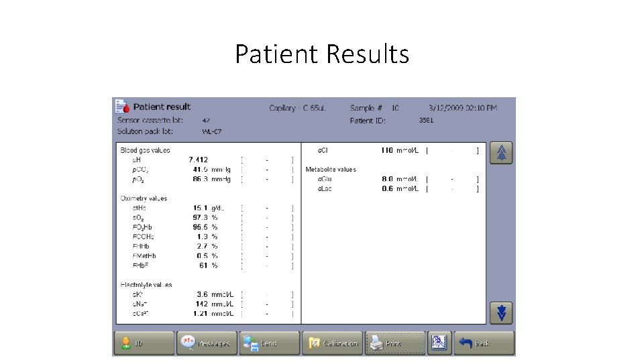Select the ctHb value 15.1 g/dL

pos(209,208)
